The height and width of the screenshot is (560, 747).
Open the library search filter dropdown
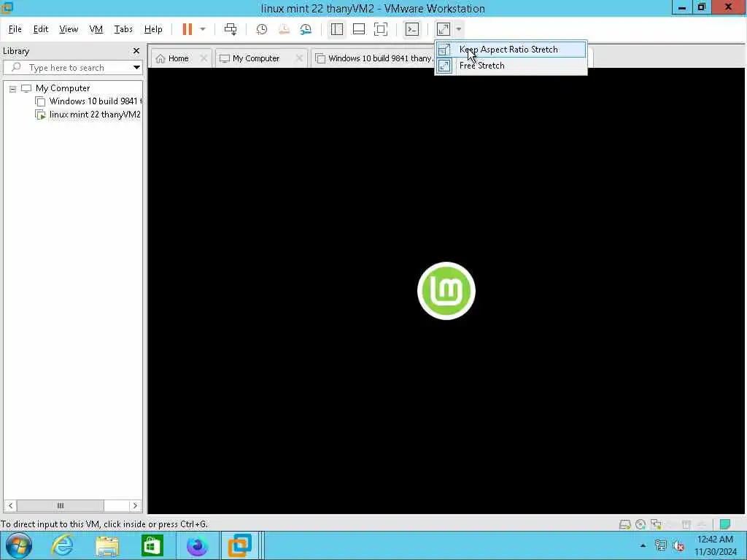[136, 68]
